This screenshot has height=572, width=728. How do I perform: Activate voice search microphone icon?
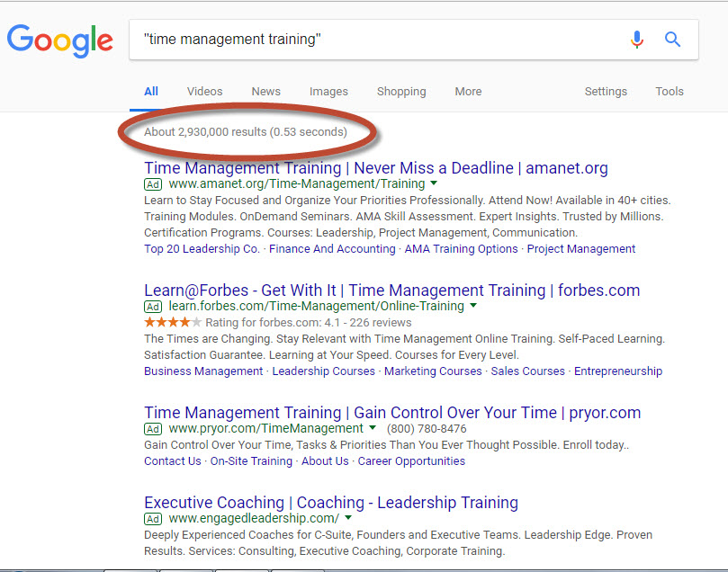pos(637,40)
